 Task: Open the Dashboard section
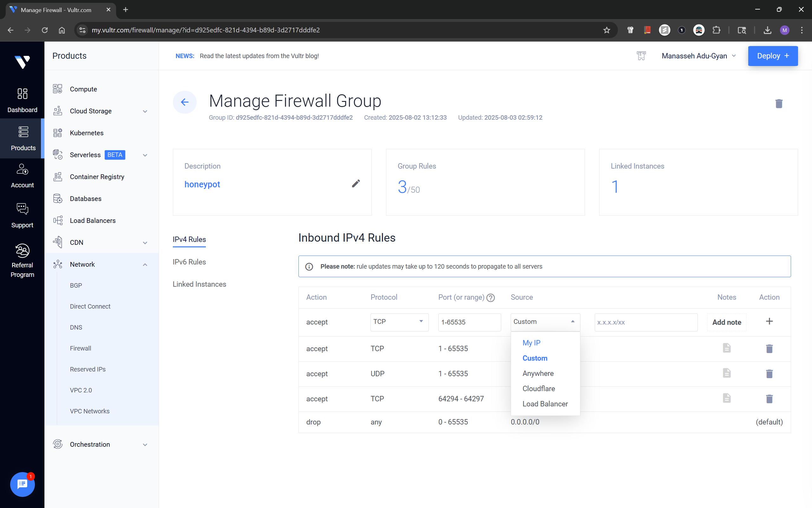click(x=22, y=100)
